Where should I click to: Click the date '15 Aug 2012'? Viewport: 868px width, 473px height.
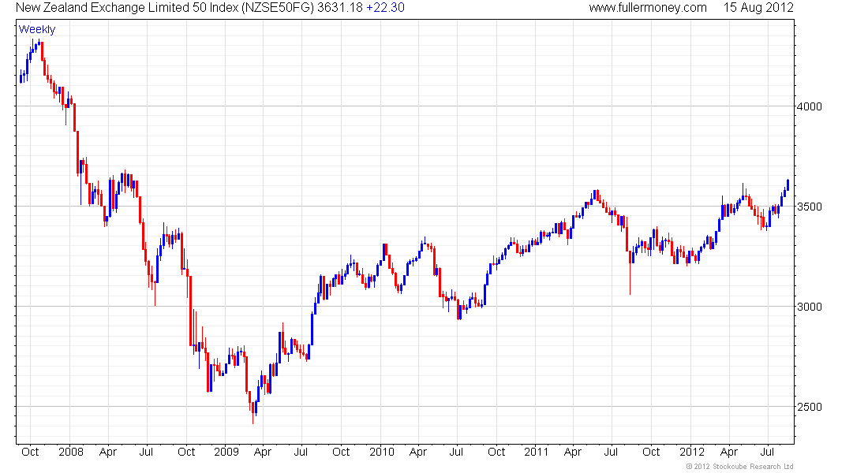(758, 8)
